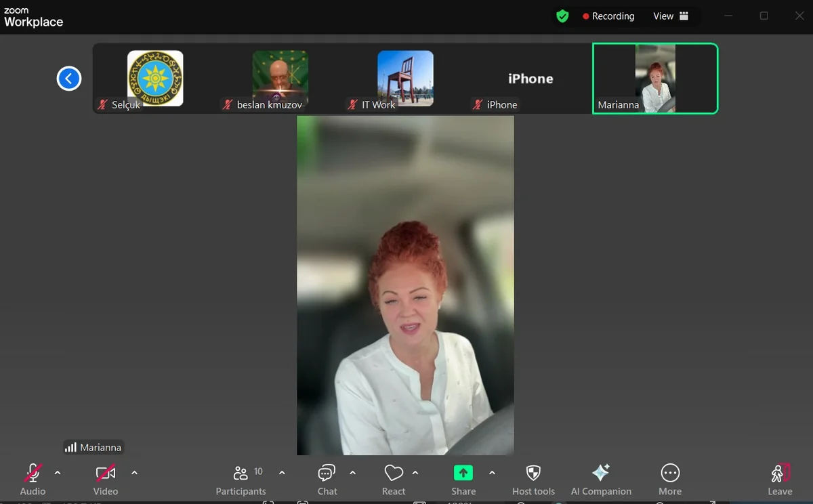Open the View layout menu
This screenshot has width=813, height=504.
[x=670, y=16]
